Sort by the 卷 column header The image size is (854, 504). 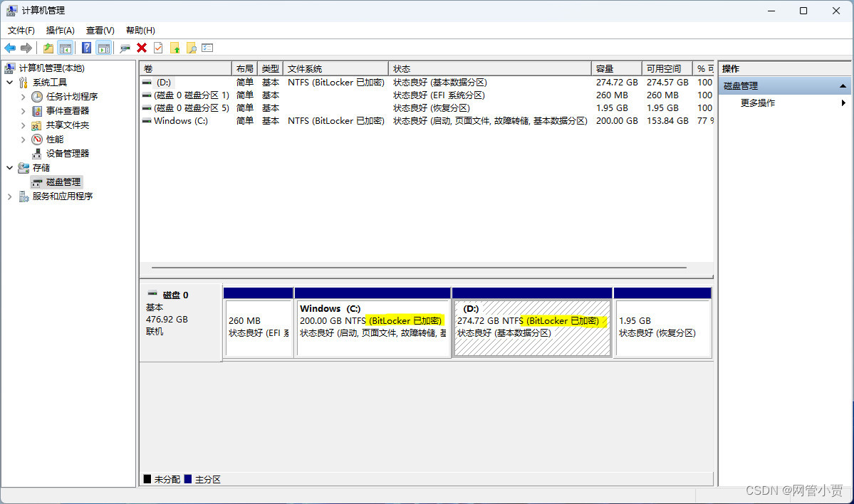point(186,68)
